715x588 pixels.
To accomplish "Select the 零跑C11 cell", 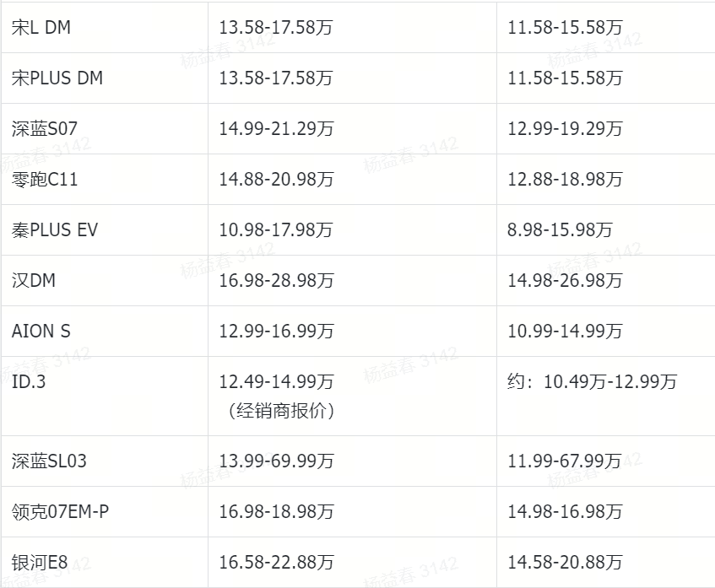I will coord(45,180).
